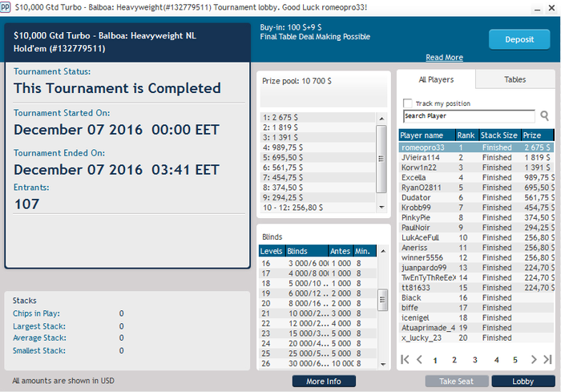Select player row RyanO2811
This screenshot has height=392, width=561.
(x=476, y=188)
